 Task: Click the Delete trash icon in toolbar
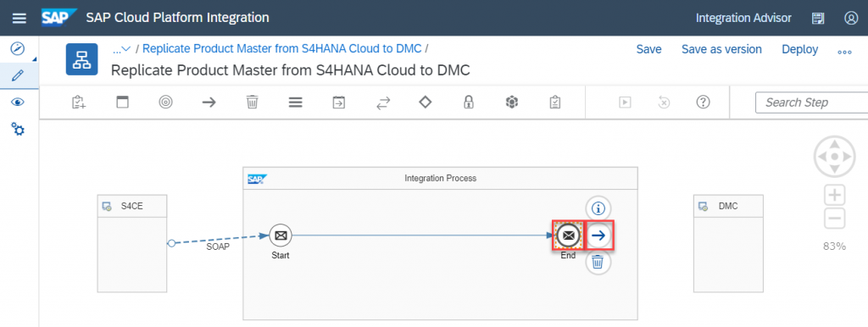click(x=252, y=103)
